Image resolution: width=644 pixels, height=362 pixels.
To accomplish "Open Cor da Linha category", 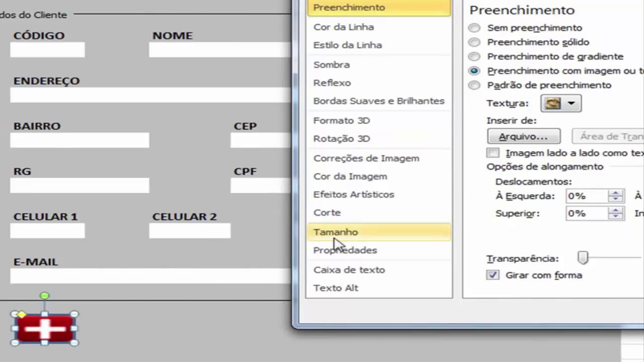I will 379,27.
